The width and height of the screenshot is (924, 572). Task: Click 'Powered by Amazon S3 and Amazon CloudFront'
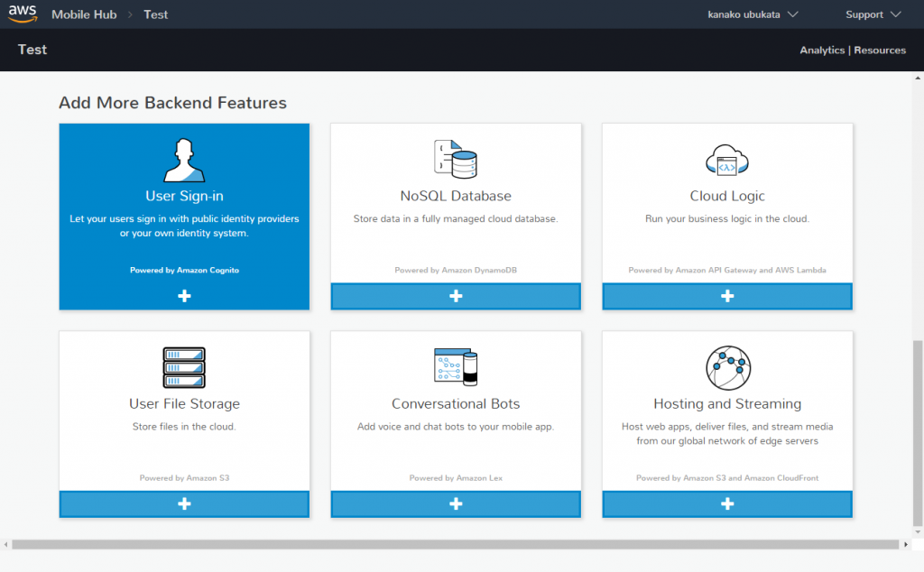point(727,478)
